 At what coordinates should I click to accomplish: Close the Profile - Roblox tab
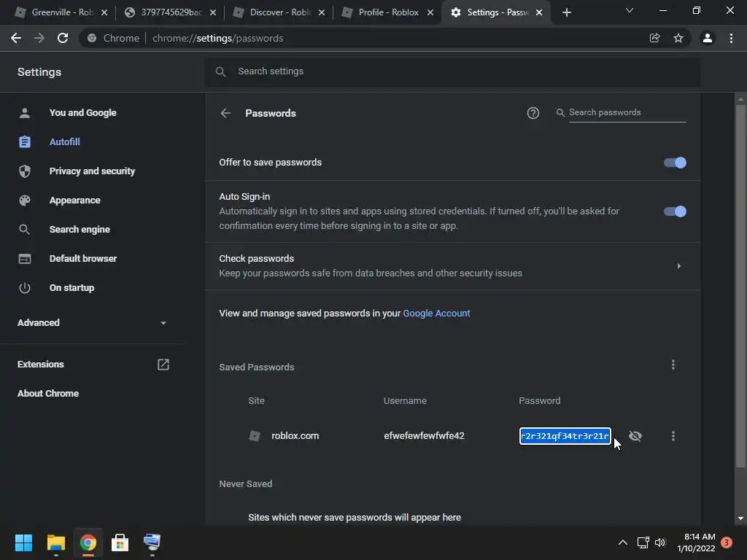point(430,12)
